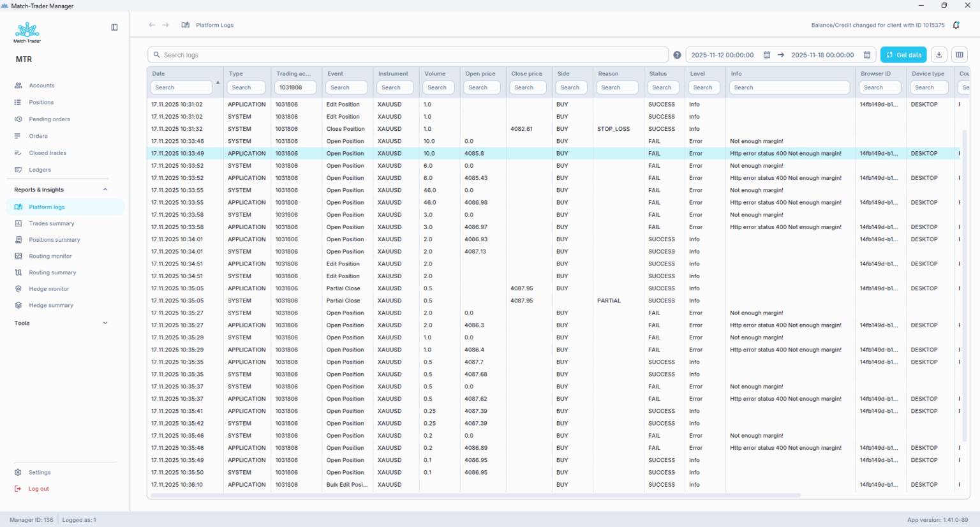Viewport: 980px width, 527px height.
Task: Click the end date 2025-11-18 00:00:00
Action: [822, 55]
